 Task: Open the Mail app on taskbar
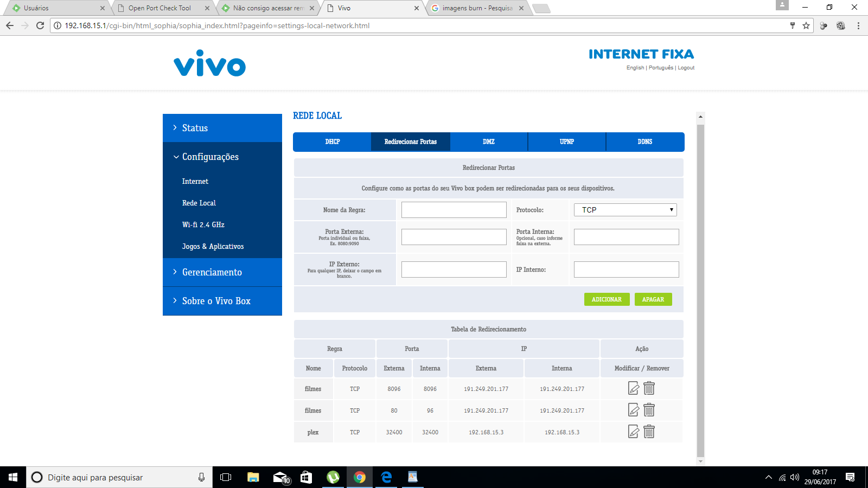point(280,477)
